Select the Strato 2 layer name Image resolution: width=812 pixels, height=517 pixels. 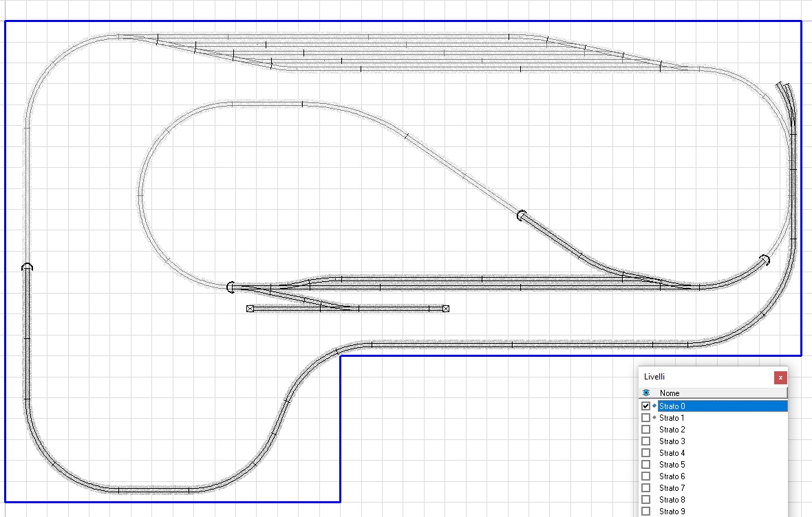click(x=672, y=430)
